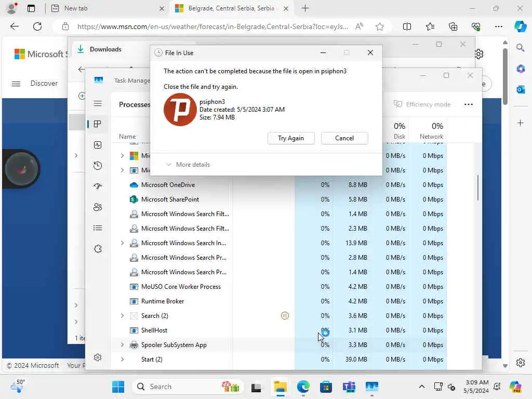Screen dimensions: 532x399
Task: Open File Explorer from taskbar
Action: pos(280,387)
